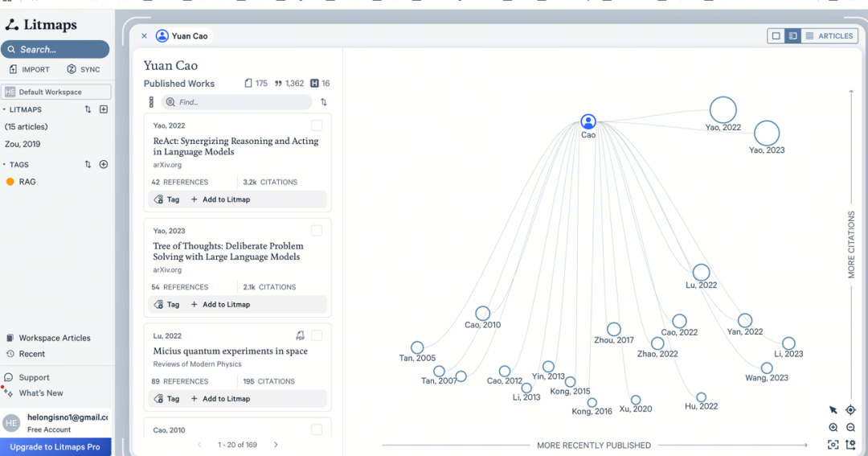Open the Default Workspace selector

pos(55,92)
